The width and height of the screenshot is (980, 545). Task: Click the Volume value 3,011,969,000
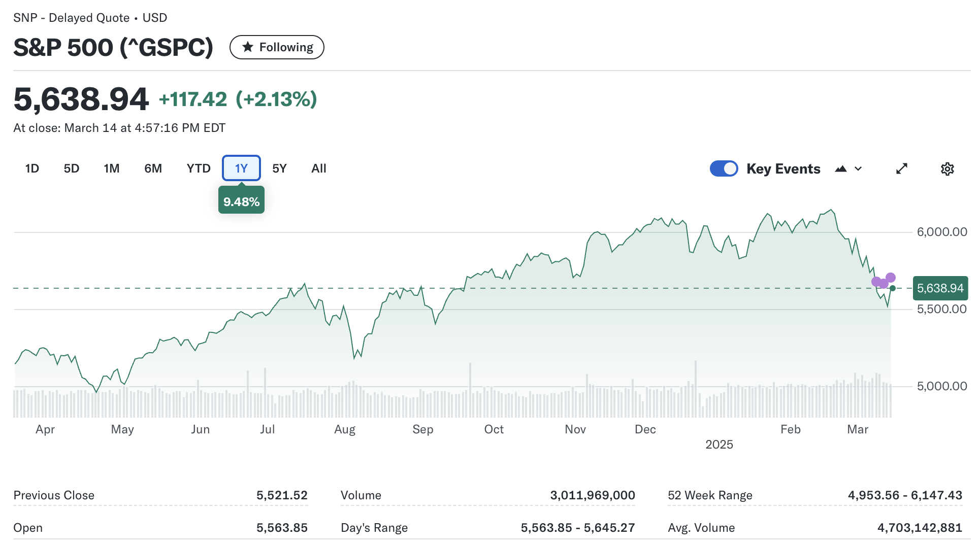593,495
